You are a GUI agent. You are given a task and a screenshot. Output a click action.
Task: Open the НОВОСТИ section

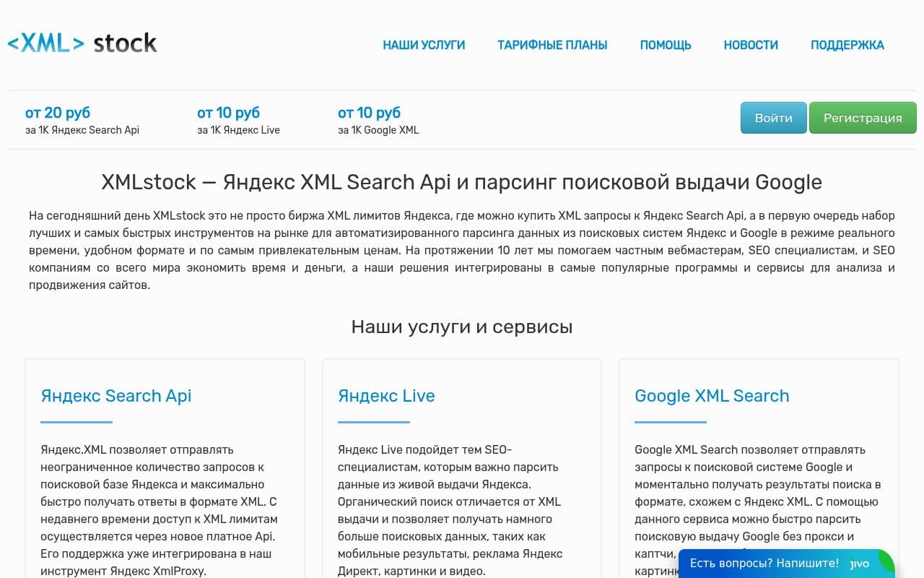point(751,45)
